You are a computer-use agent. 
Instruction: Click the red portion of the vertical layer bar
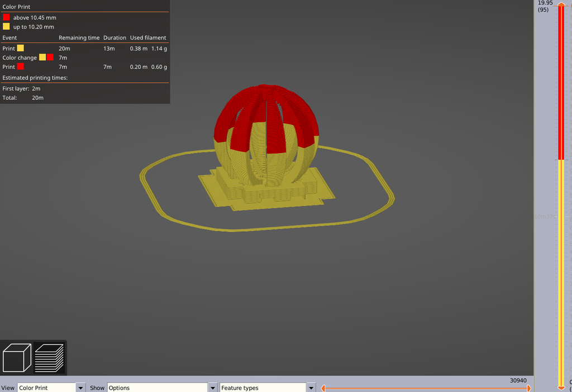click(561, 84)
